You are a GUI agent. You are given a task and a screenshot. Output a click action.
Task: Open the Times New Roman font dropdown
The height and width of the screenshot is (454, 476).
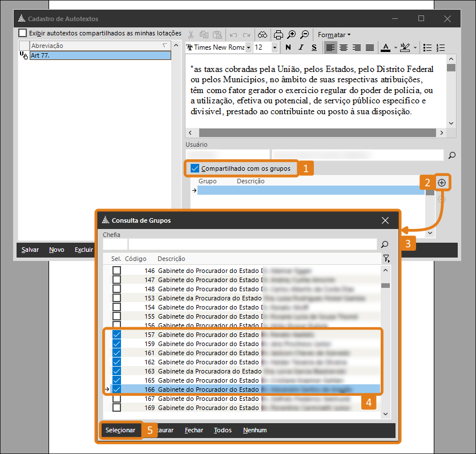point(248,47)
